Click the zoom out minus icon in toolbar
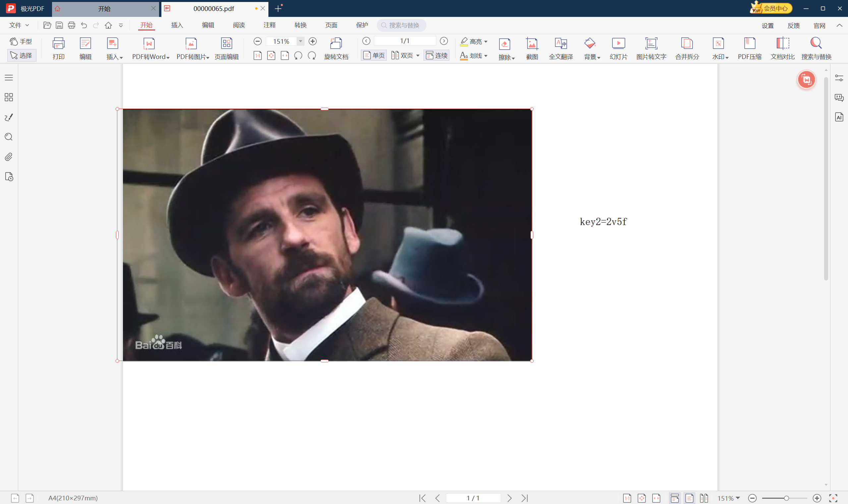 (257, 41)
